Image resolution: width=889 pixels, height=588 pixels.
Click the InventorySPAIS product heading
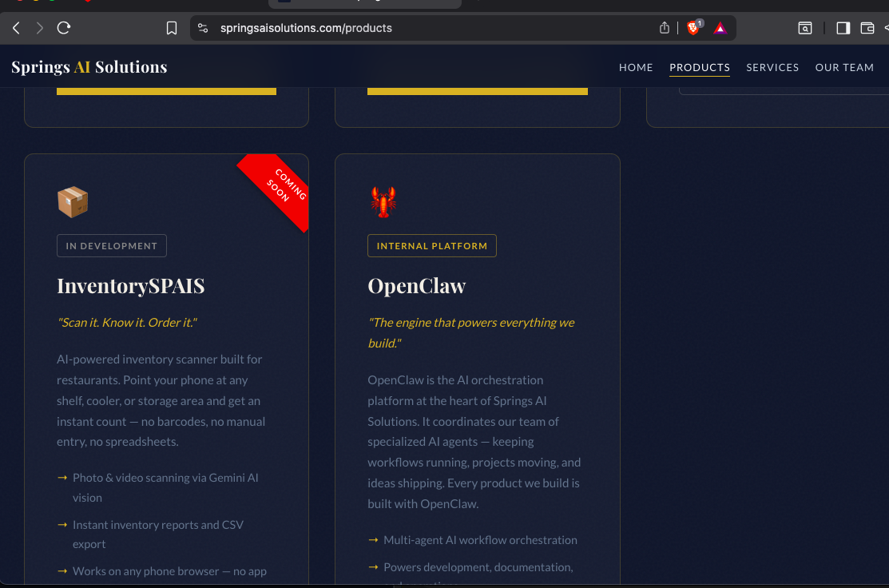pyautogui.click(x=131, y=286)
